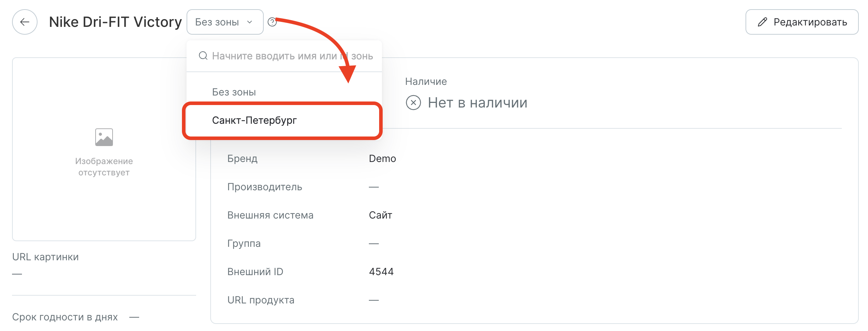Click the back arrow button

pos(25,22)
